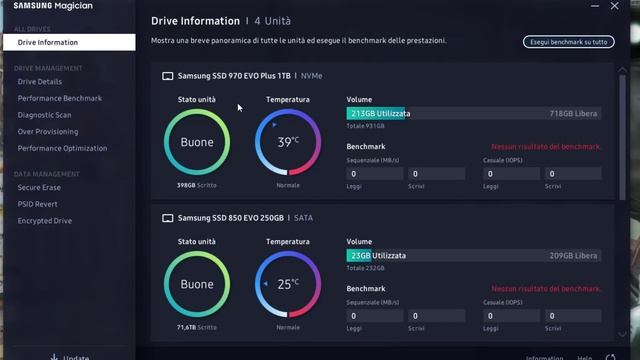Click 850 EVO Casuale Scrivi value field

(573, 316)
